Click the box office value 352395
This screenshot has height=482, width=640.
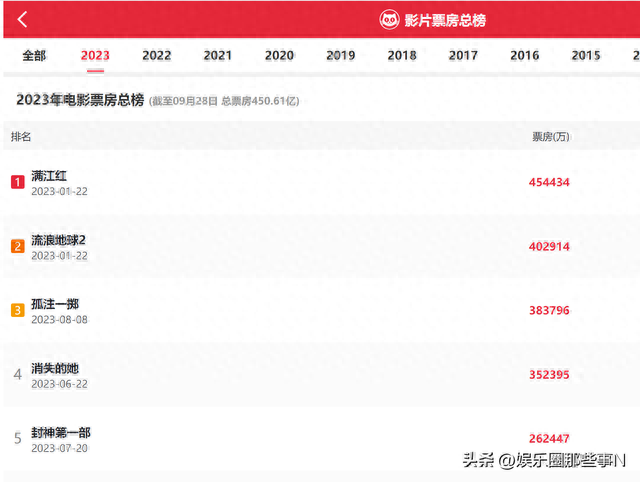549,375
